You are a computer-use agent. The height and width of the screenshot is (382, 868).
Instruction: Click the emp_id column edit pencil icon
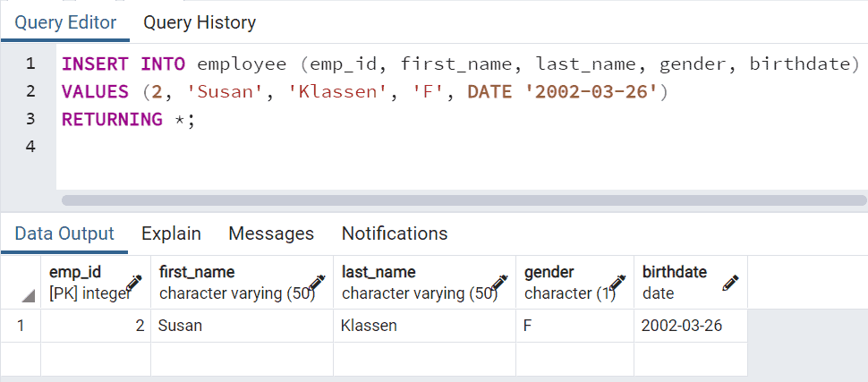coord(134,283)
